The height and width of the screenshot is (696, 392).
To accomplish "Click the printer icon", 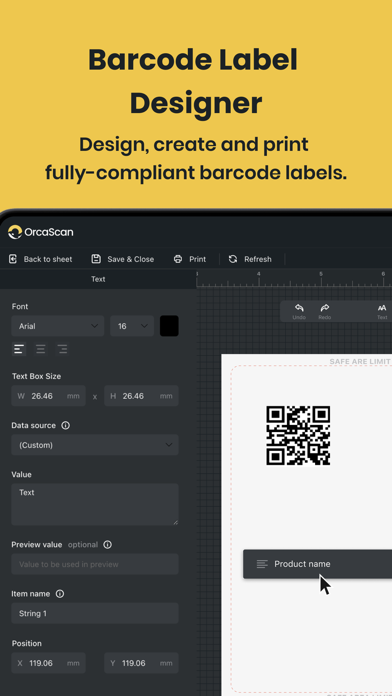I will tap(178, 259).
